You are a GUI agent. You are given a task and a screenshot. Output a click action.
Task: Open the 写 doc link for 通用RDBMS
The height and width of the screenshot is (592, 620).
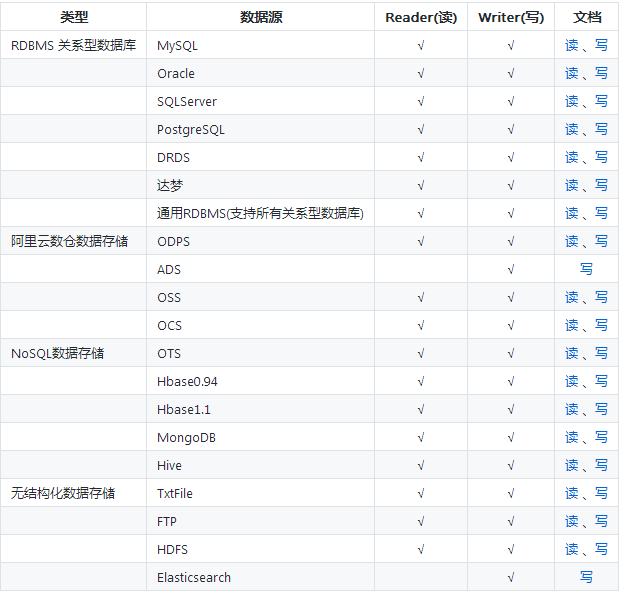click(601, 213)
